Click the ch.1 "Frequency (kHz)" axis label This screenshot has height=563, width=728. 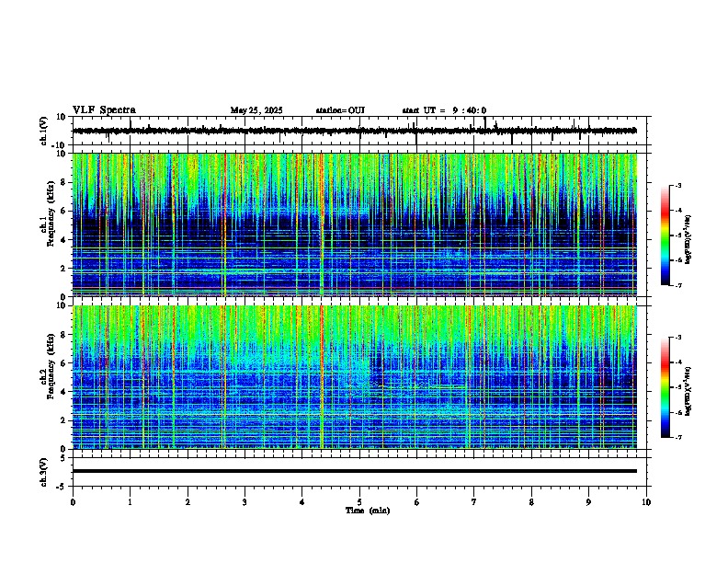[51, 214]
